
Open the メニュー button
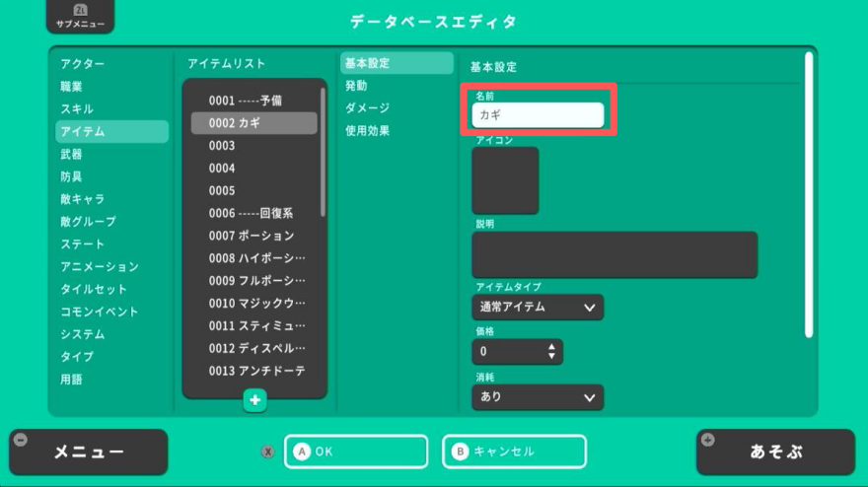coord(88,452)
